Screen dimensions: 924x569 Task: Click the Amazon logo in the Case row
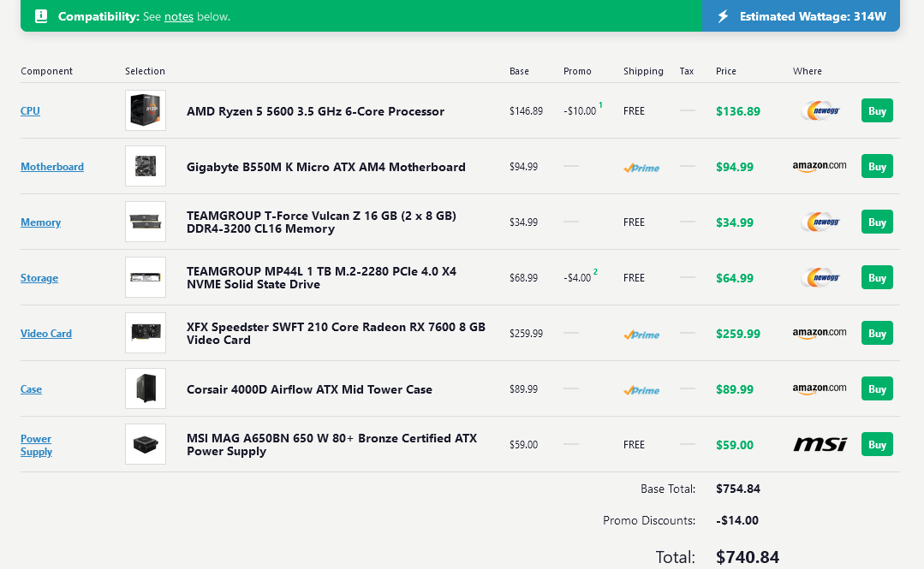click(820, 388)
